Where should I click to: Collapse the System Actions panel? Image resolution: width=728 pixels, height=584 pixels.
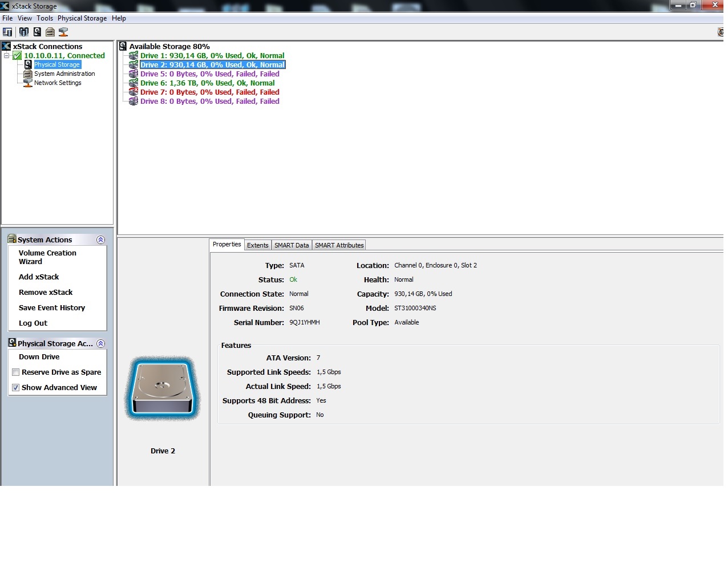pos(100,240)
